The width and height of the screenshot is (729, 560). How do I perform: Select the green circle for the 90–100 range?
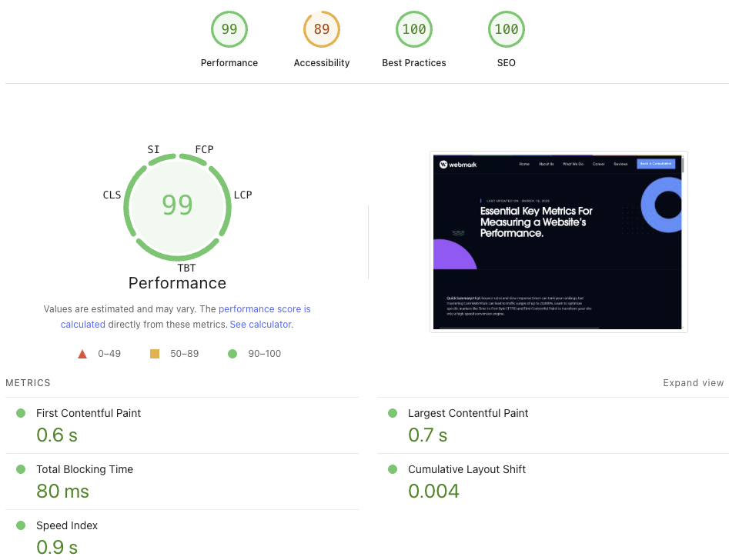click(232, 353)
